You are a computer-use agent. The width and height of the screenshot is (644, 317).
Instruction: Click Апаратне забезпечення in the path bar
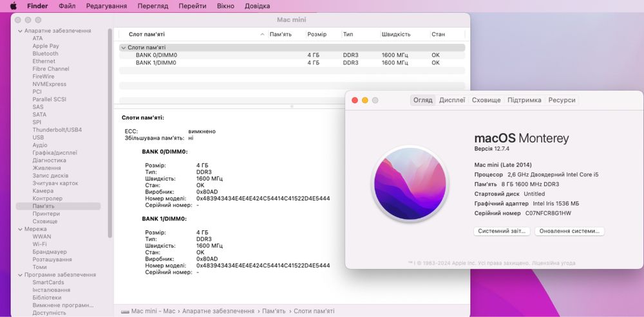218,311
